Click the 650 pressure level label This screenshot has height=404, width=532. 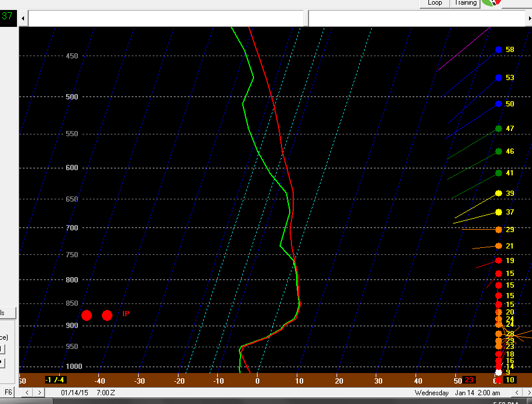(x=71, y=199)
